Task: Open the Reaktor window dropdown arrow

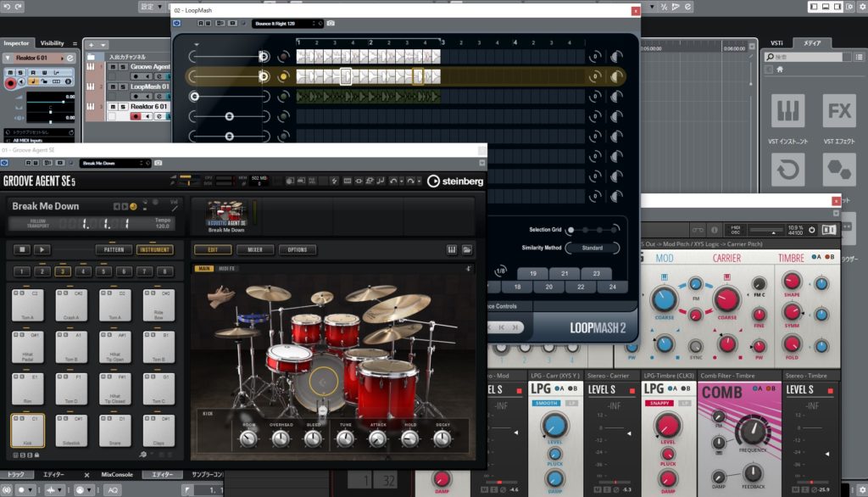Action: (x=836, y=213)
